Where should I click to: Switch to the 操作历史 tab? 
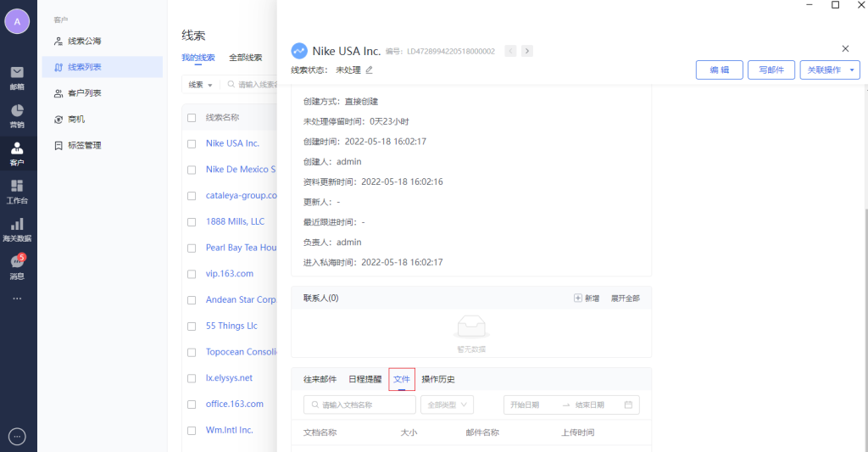pos(438,379)
